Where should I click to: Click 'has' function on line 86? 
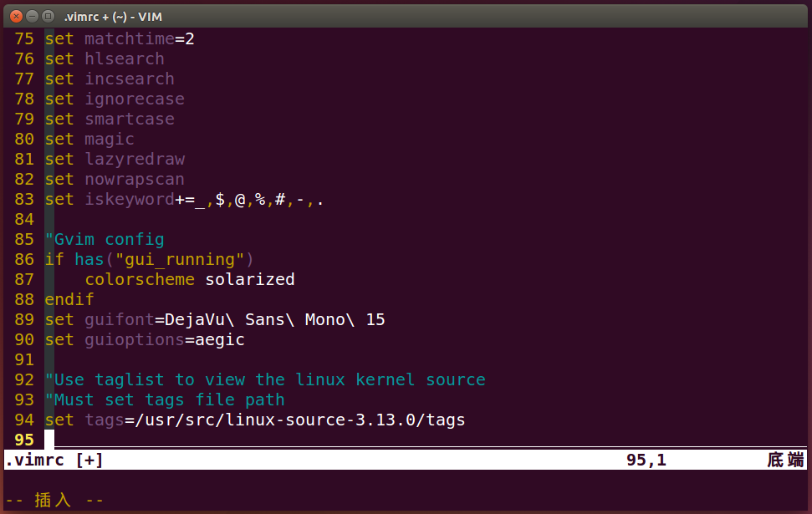pyautogui.click(x=89, y=259)
